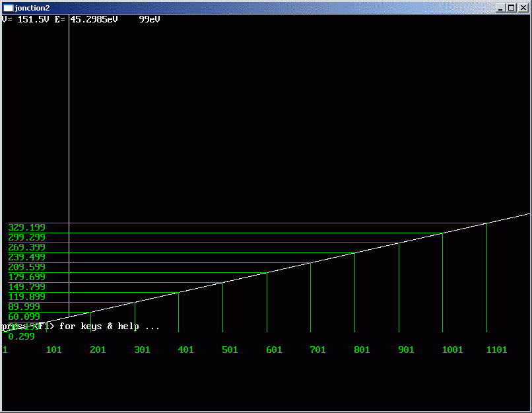This screenshot has width=532, height=413.
Task: Click the 299.299 y-axis label
Action: [x=27, y=237]
